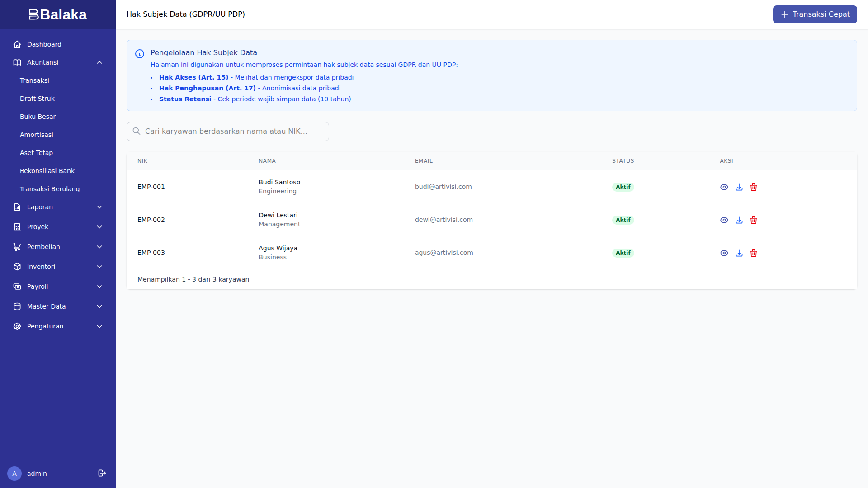Go to Rekonsiliasi Bank page
Image resolution: width=868 pixels, height=488 pixels.
pyautogui.click(x=47, y=171)
